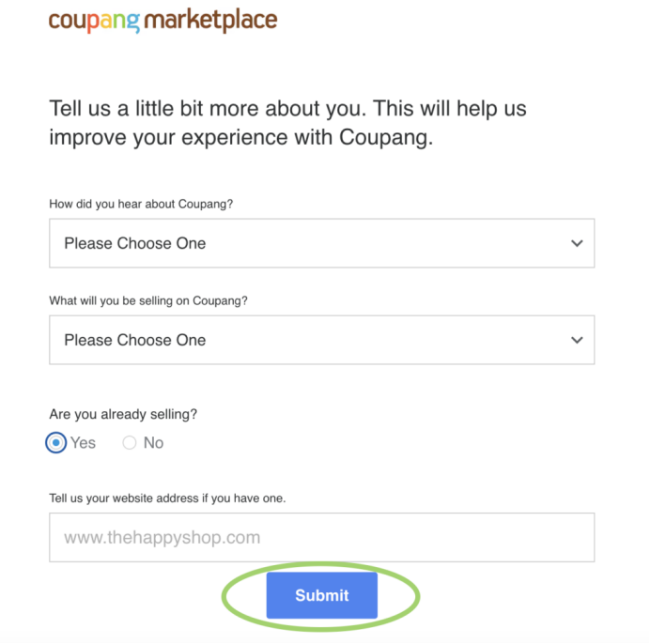Viewport: 650px width, 644px height.
Task: Click chevron arrow of hear-about-Coupang dropdown
Action: click(x=577, y=243)
